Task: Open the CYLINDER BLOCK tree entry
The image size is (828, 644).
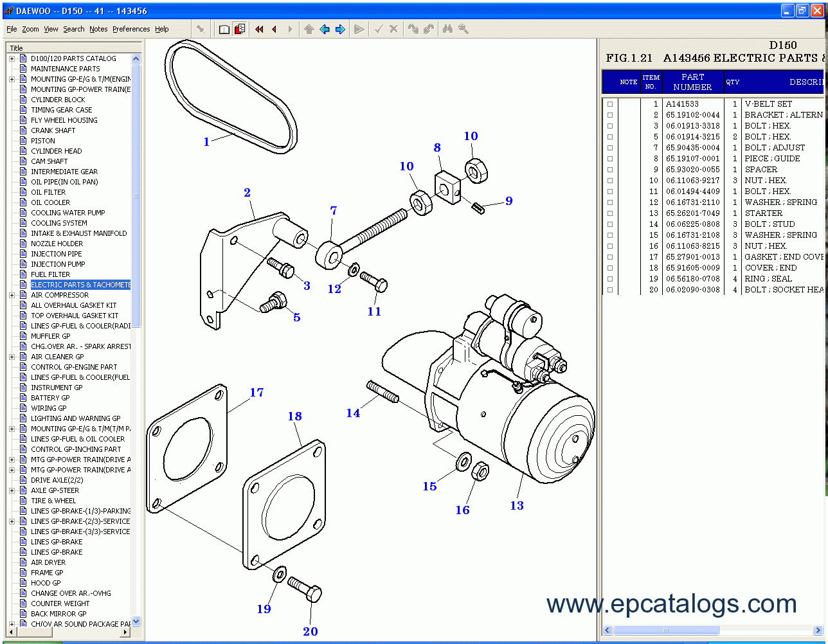Action: click(58, 100)
